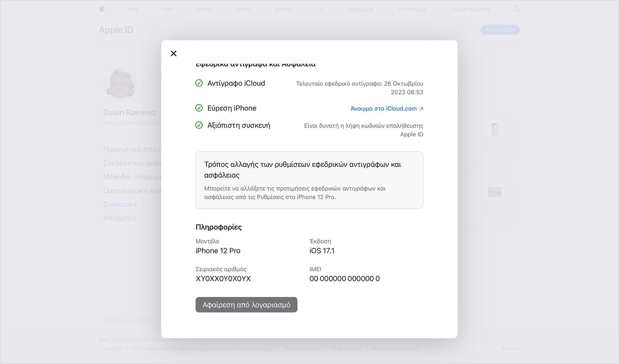This screenshot has height=364, width=619.
Task: Select the iPhone device thumbnail behind dialog
Action: [495, 129]
